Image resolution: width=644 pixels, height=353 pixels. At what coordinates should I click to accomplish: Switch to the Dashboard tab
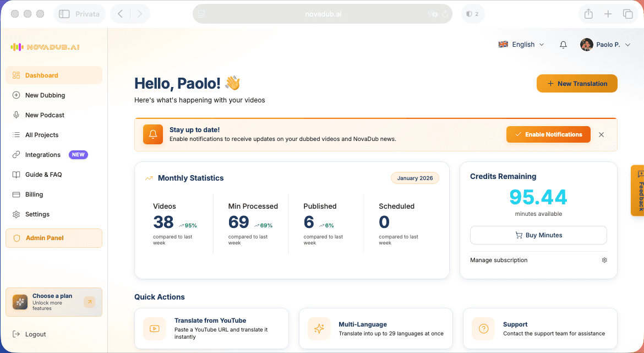pos(41,75)
